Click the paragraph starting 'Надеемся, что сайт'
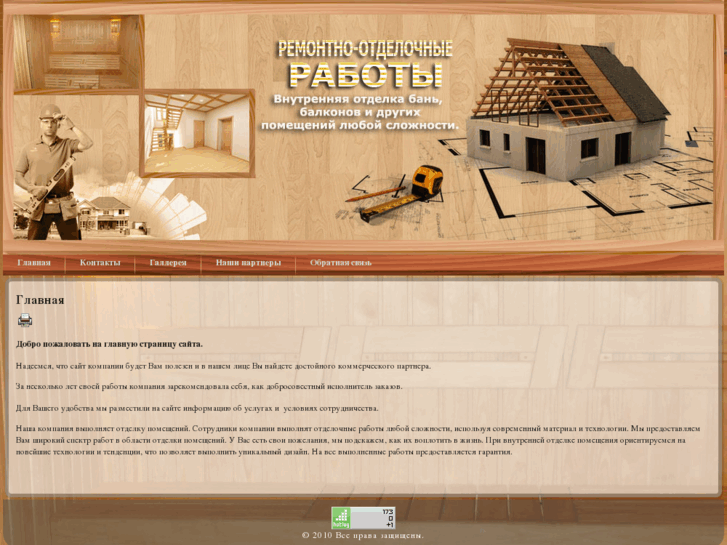727x545 pixels. [223, 366]
